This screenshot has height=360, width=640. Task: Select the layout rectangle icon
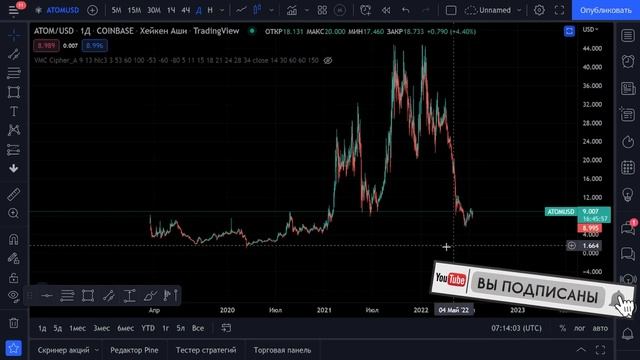point(451,10)
